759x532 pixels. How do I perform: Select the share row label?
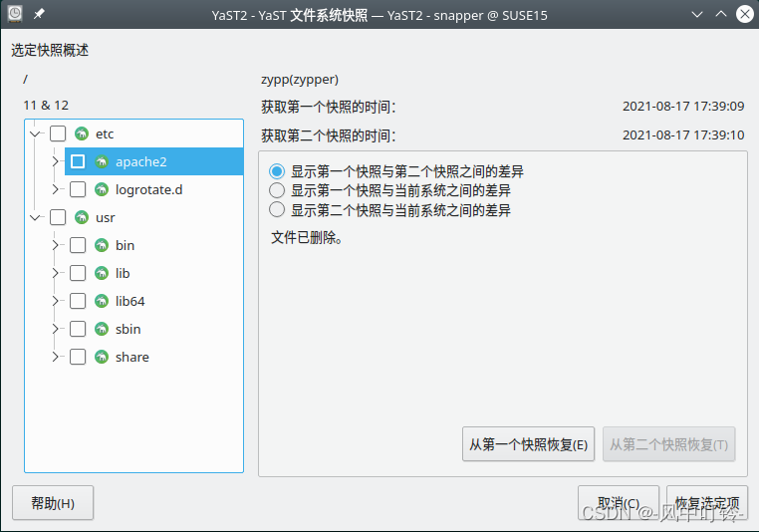click(132, 357)
